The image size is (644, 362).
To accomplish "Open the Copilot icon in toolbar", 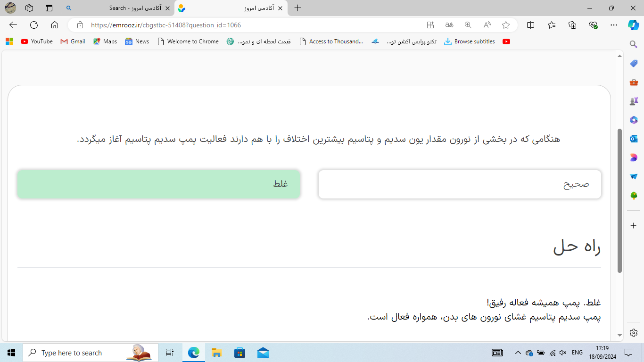I will pyautogui.click(x=633, y=25).
